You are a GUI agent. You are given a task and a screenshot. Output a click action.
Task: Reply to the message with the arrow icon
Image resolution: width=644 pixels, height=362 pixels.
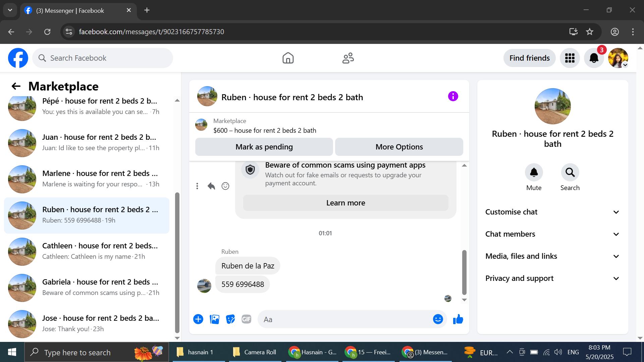point(211,186)
